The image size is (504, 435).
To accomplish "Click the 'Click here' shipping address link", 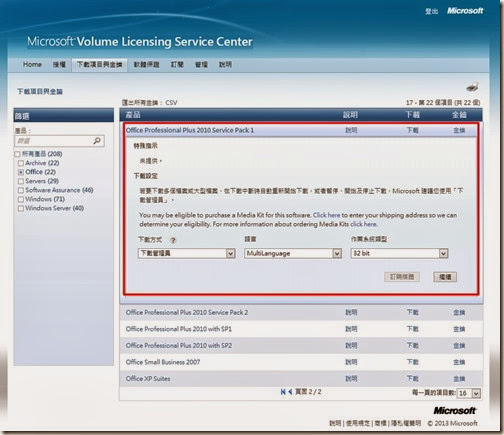I will point(327,215).
